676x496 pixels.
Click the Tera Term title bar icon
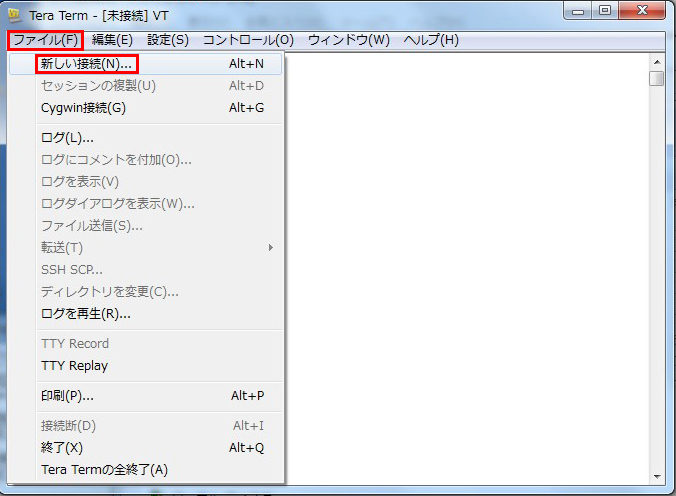15,14
